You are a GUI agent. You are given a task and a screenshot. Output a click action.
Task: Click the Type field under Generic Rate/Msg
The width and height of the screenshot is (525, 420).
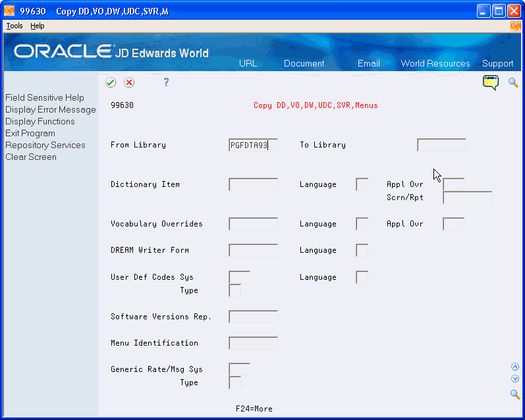tap(235, 382)
